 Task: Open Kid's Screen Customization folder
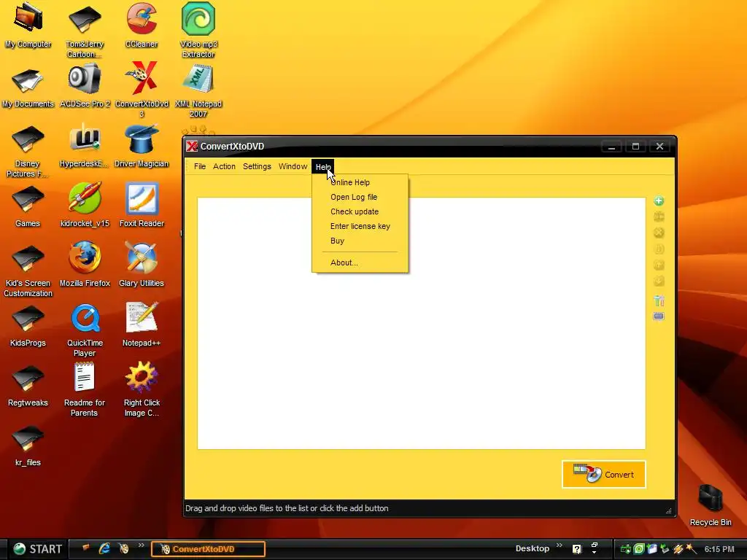click(x=28, y=271)
